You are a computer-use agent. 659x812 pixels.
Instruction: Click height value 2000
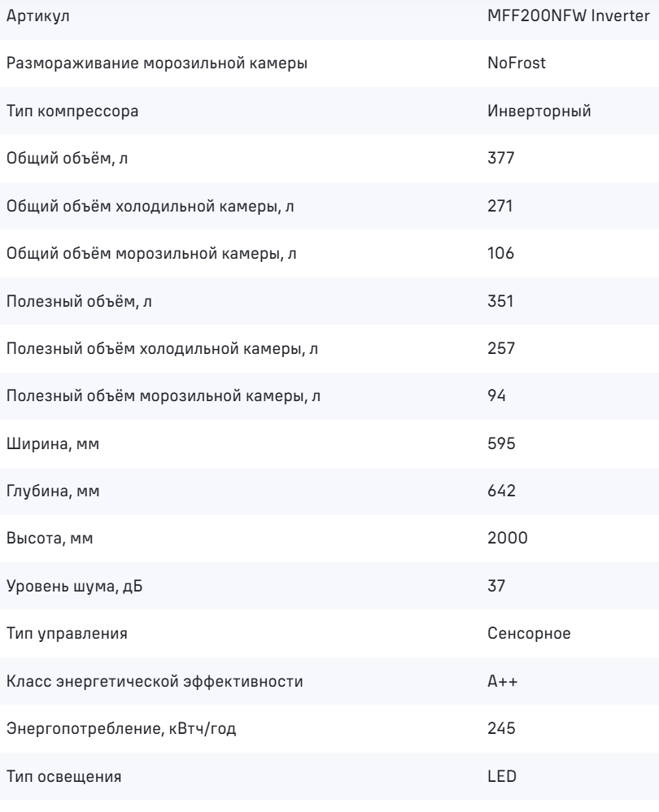click(508, 538)
